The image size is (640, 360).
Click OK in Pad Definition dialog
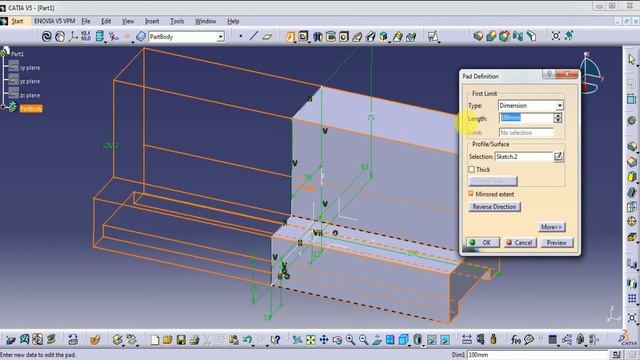point(483,243)
